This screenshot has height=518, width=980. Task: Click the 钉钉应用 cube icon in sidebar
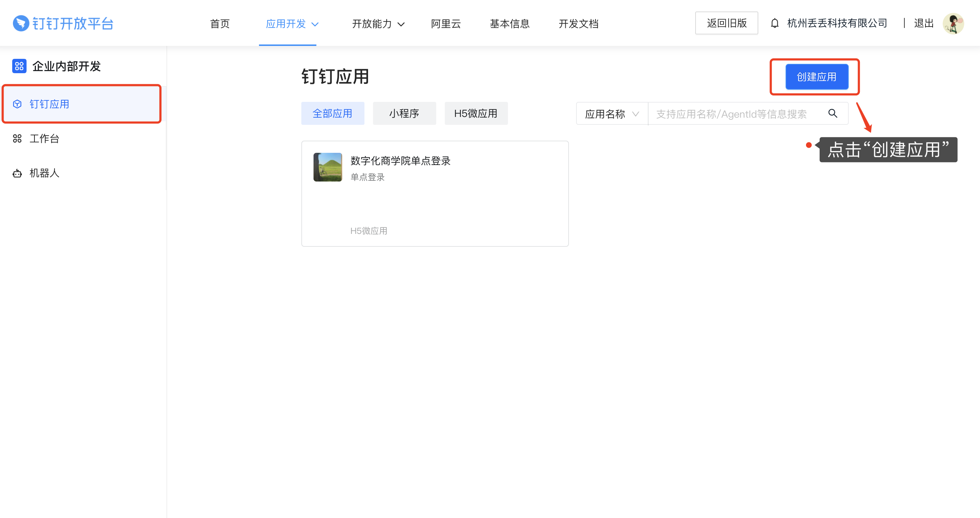pos(17,104)
